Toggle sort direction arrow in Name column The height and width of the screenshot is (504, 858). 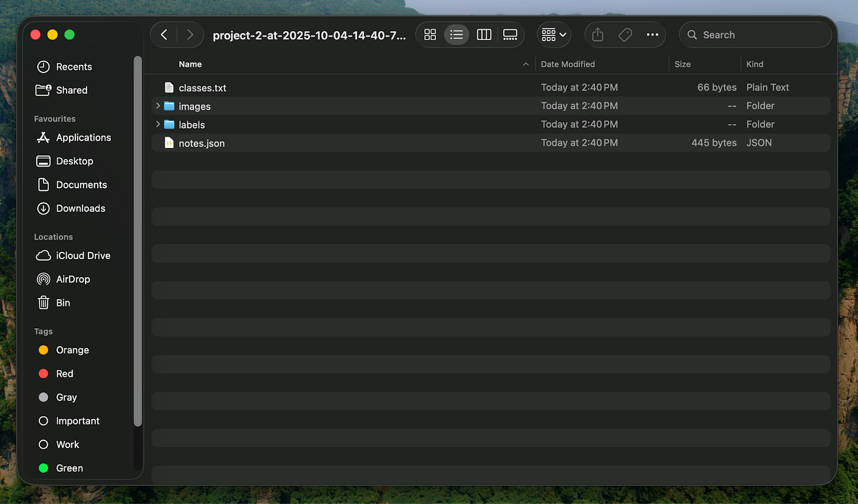coord(526,64)
